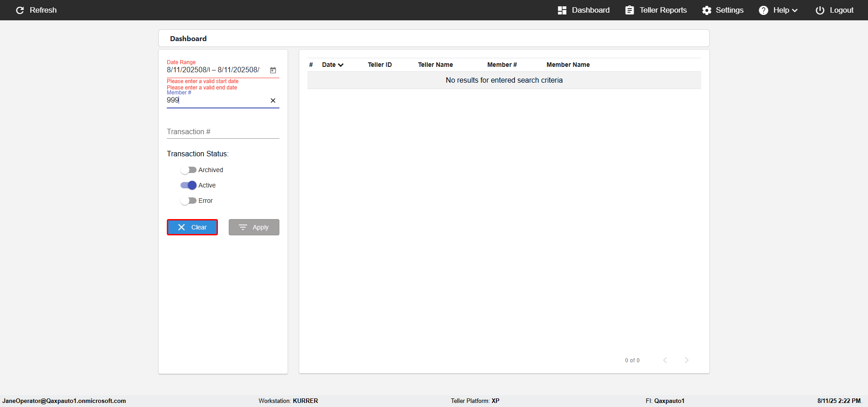
Task: Click the '0 of 0' pagination text
Action: pyautogui.click(x=632, y=360)
